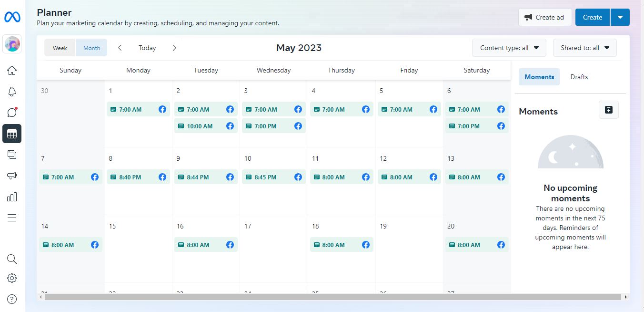The width and height of the screenshot is (644, 312).
Task: Expand the Shared to filter dropdown
Action: pyautogui.click(x=584, y=48)
